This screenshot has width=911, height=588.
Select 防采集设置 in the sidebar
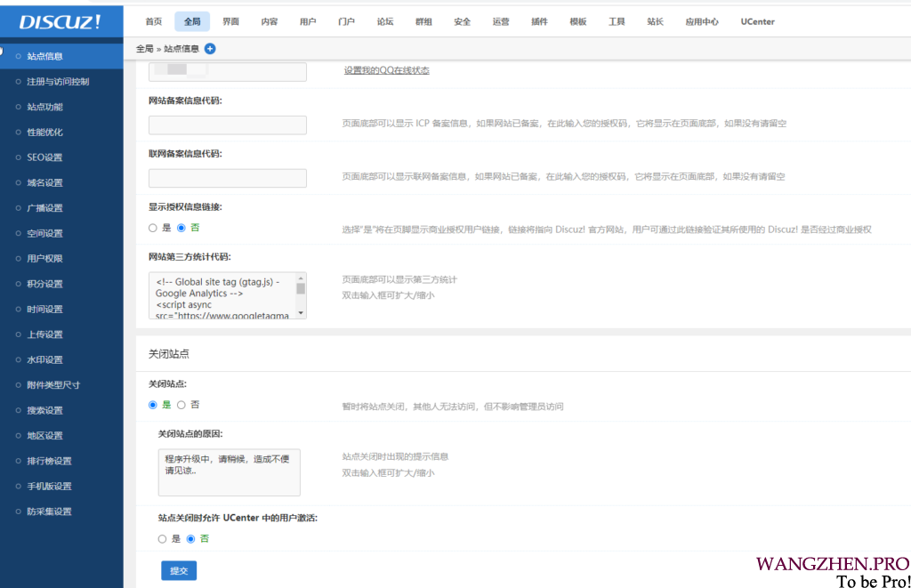tap(49, 511)
